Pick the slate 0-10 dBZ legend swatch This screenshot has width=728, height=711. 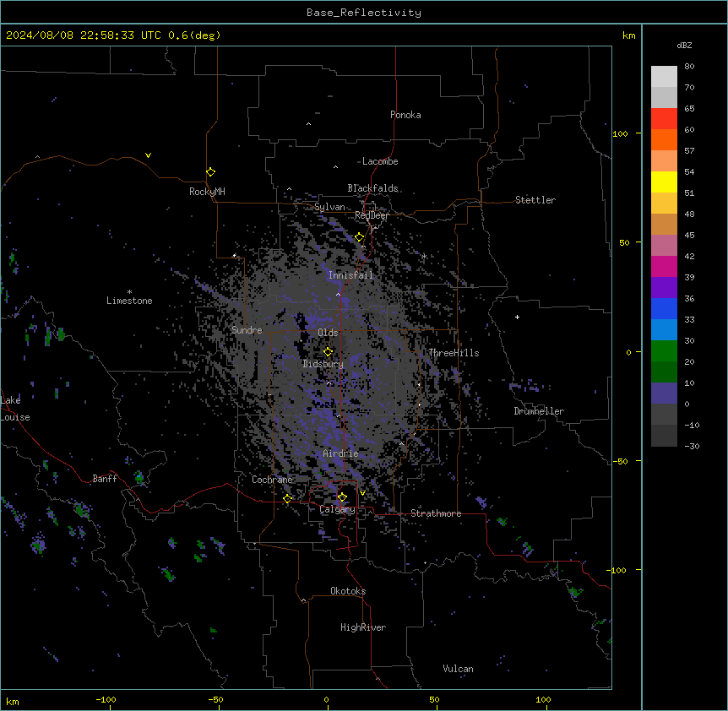(664, 393)
